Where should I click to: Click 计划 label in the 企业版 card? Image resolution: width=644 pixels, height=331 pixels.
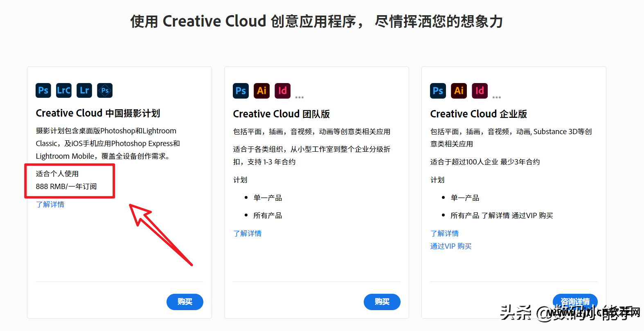coord(437,180)
